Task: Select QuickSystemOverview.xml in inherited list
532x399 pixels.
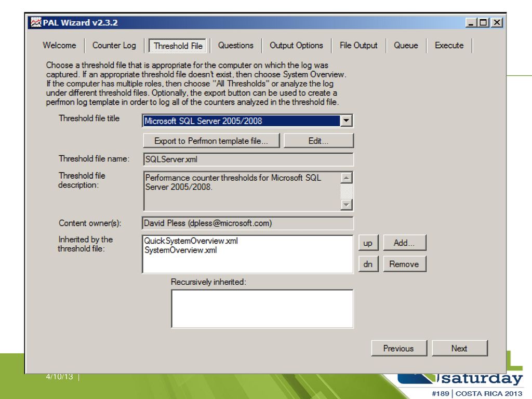Action: (191, 241)
